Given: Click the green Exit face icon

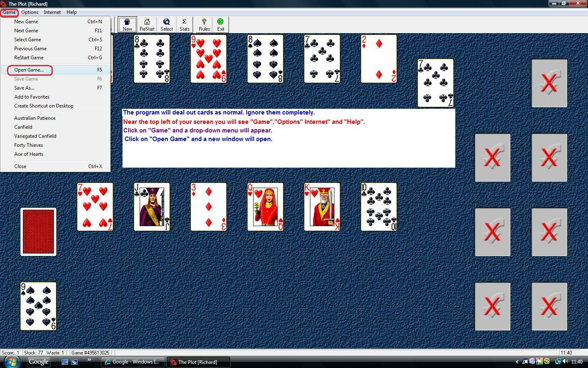Looking at the screenshot, I should (220, 25).
